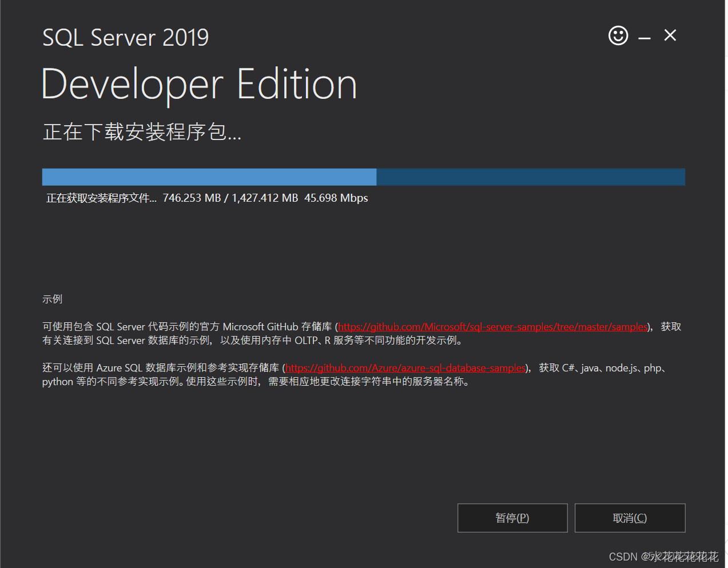
Task: Click the SQL Server 2019 heading
Action: [126, 38]
